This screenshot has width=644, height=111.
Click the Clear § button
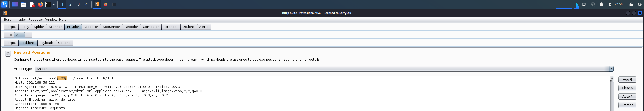[x=627, y=88]
